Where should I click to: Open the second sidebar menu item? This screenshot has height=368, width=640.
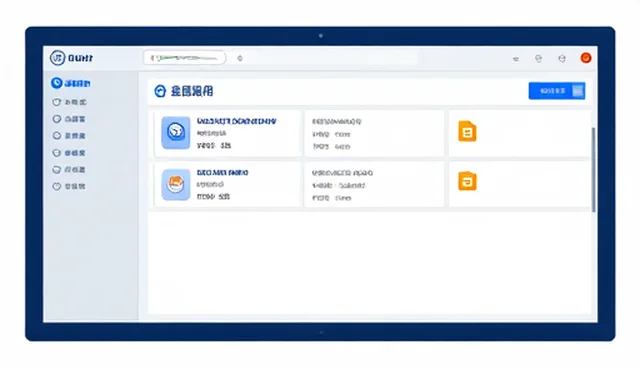[69, 102]
